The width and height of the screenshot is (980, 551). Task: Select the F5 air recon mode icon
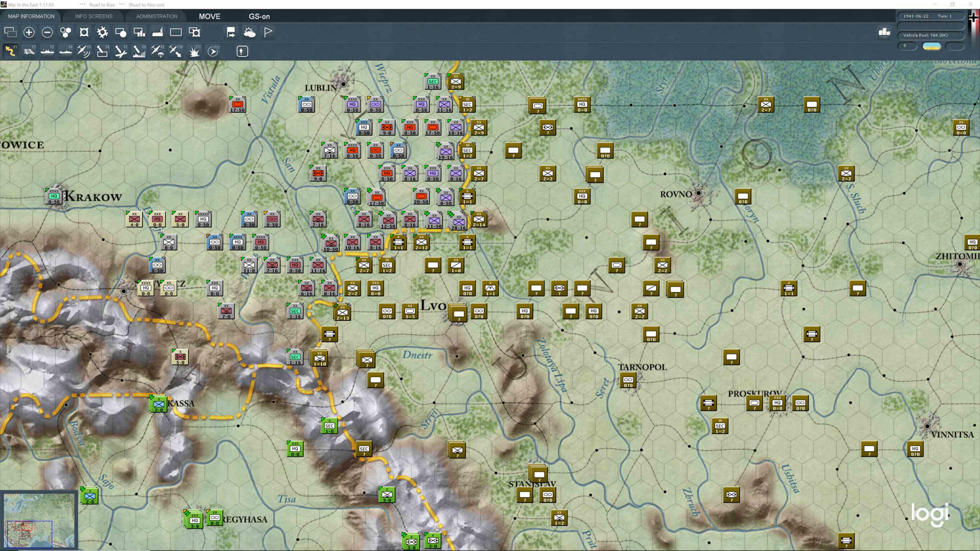click(x=84, y=51)
